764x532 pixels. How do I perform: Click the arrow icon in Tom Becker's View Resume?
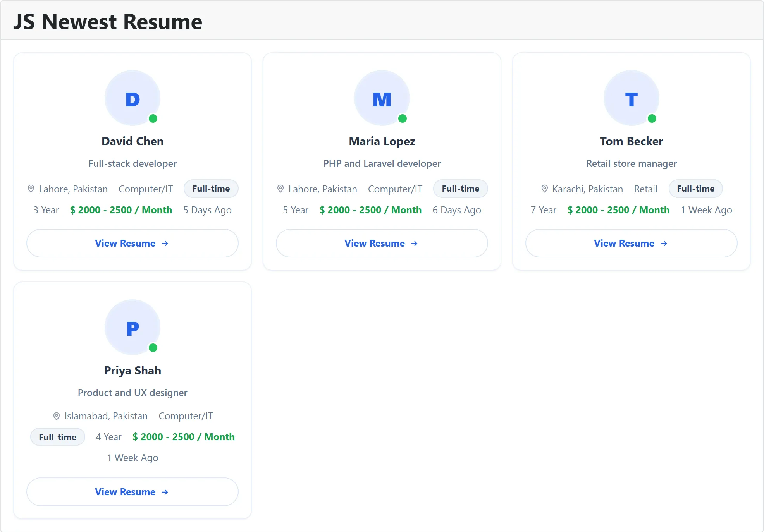[x=664, y=244]
